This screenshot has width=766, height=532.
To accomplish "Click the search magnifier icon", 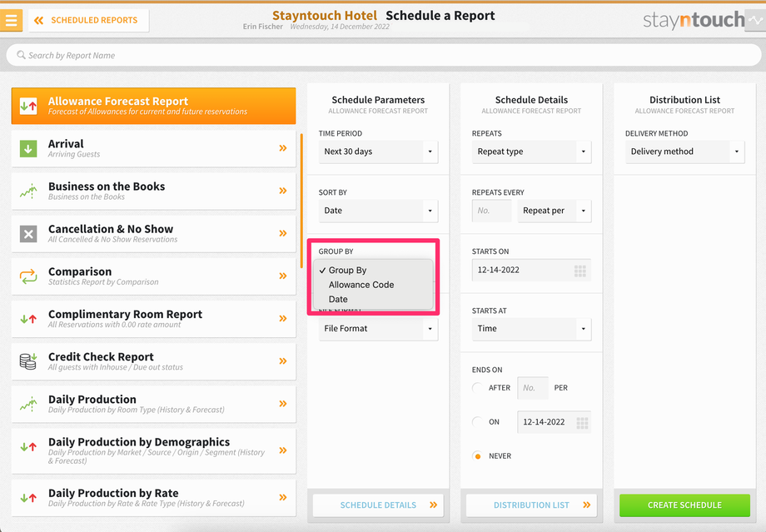I will (x=21, y=55).
